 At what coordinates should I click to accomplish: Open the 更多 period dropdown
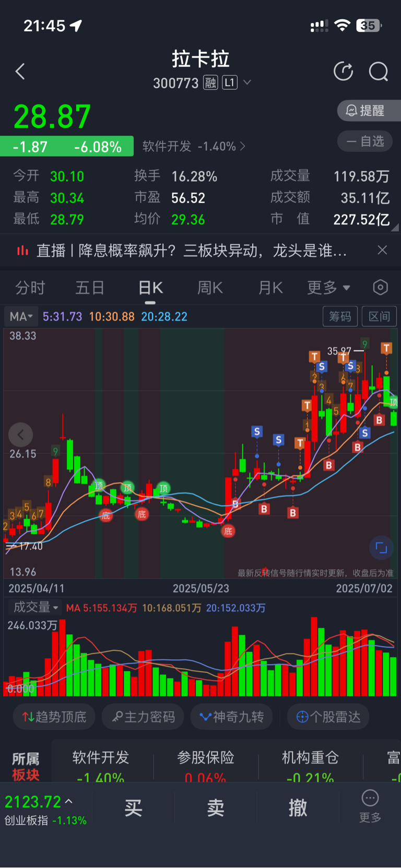click(328, 288)
